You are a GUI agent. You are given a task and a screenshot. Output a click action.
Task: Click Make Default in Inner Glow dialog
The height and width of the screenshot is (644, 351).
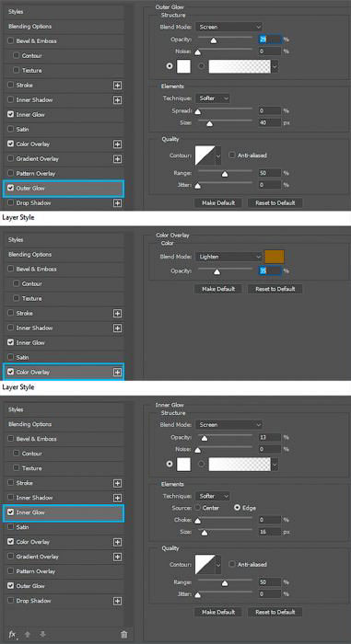218,612
